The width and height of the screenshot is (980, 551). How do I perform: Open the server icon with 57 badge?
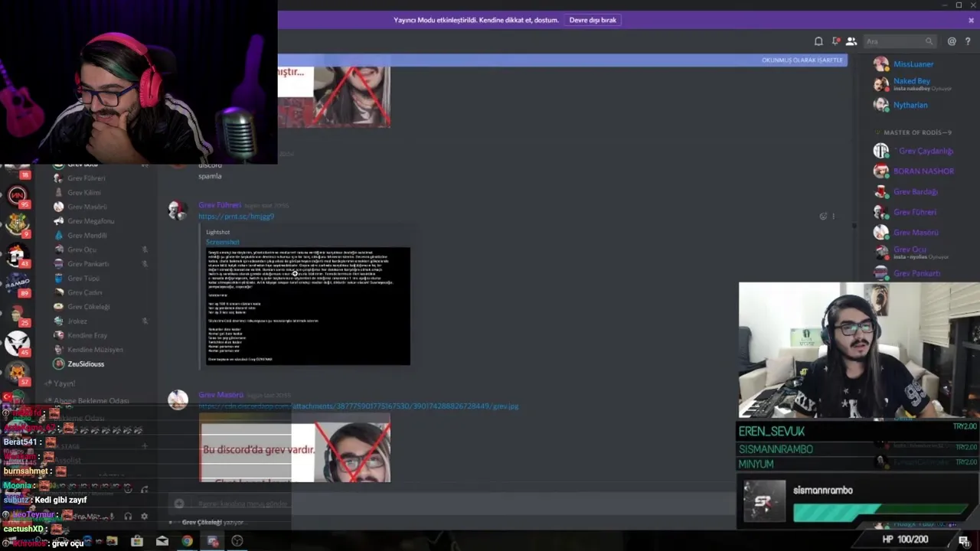pos(17,373)
